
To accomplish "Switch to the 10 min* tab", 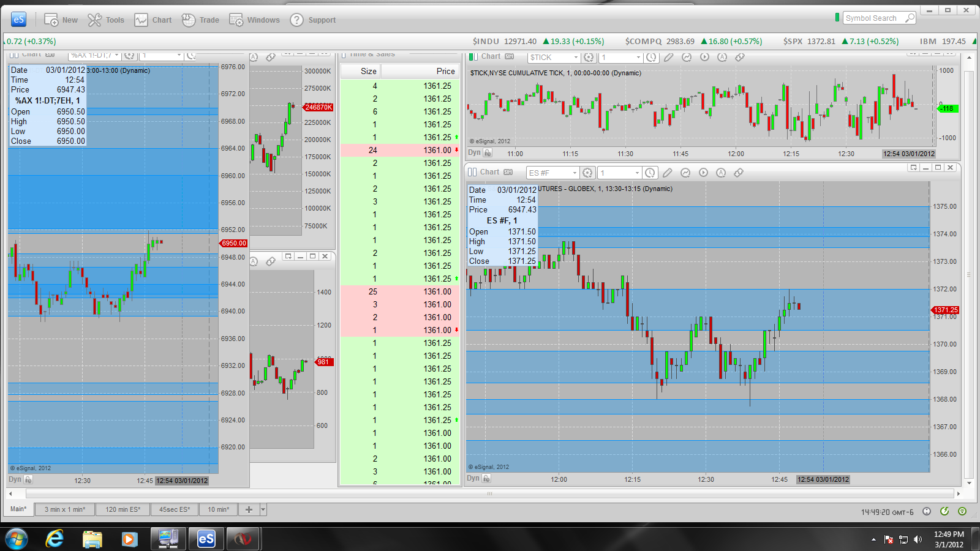I will click(218, 509).
